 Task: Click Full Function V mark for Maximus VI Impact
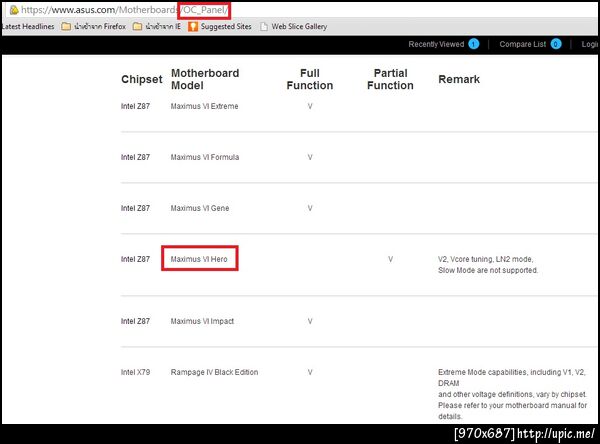pyautogui.click(x=310, y=321)
